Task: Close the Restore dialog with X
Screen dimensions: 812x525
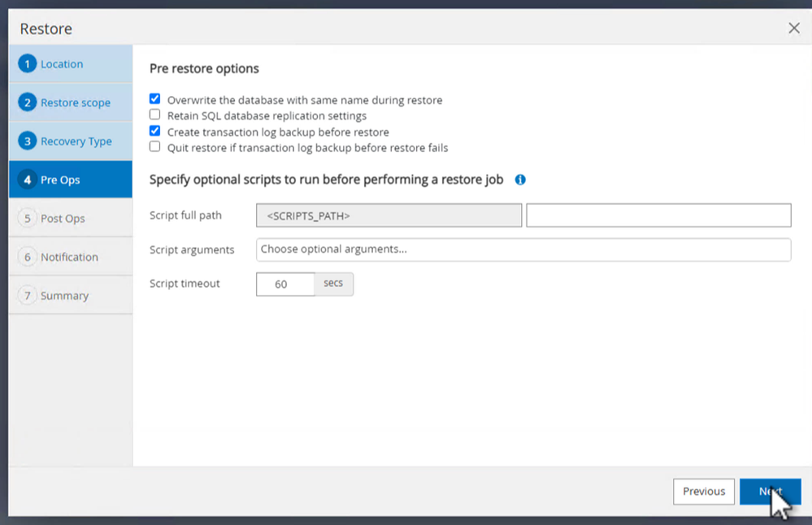Action: click(x=794, y=28)
